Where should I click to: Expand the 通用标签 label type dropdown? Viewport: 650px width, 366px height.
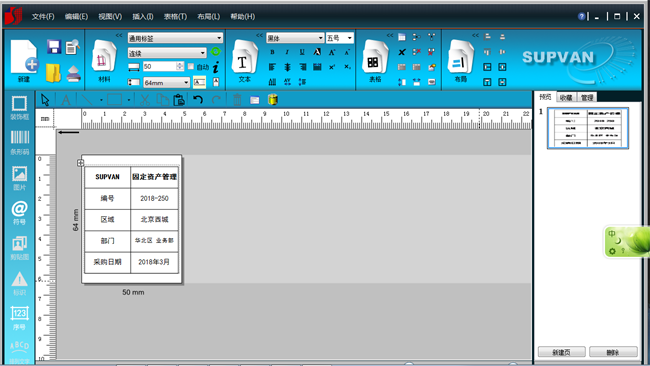coord(175,38)
